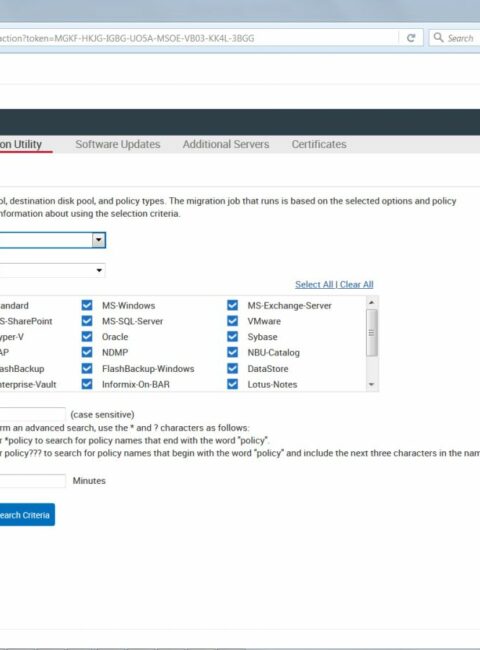Open the Additional Servers tab
Image resolution: width=480 pixels, height=650 pixels.
click(226, 144)
